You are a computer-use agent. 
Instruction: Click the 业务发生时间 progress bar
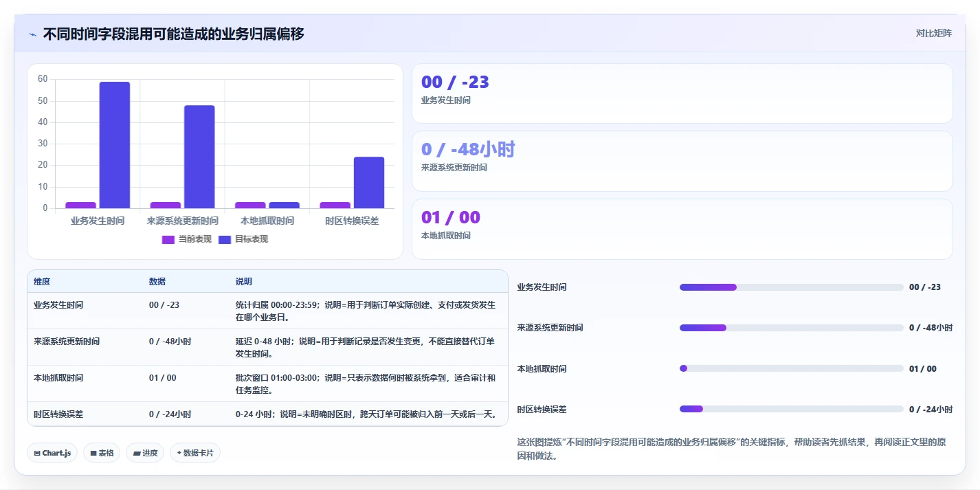tap(791, 287)
